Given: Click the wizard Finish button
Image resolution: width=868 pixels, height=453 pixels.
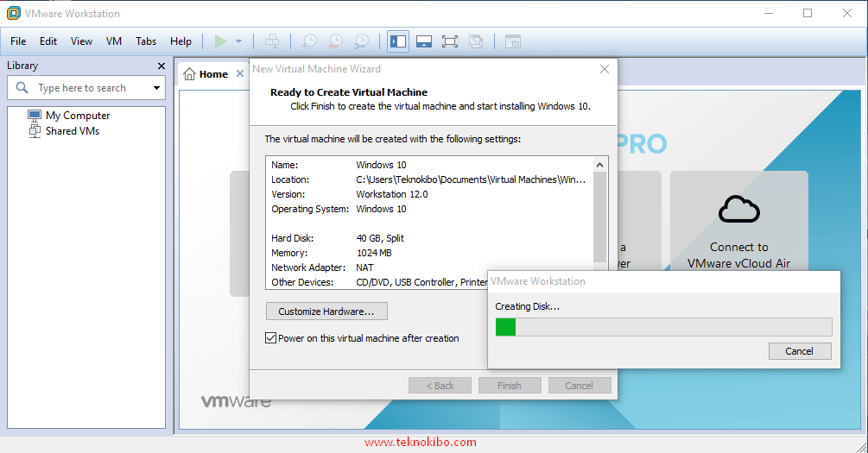Looking at the screenshot, I should point(510,386).
